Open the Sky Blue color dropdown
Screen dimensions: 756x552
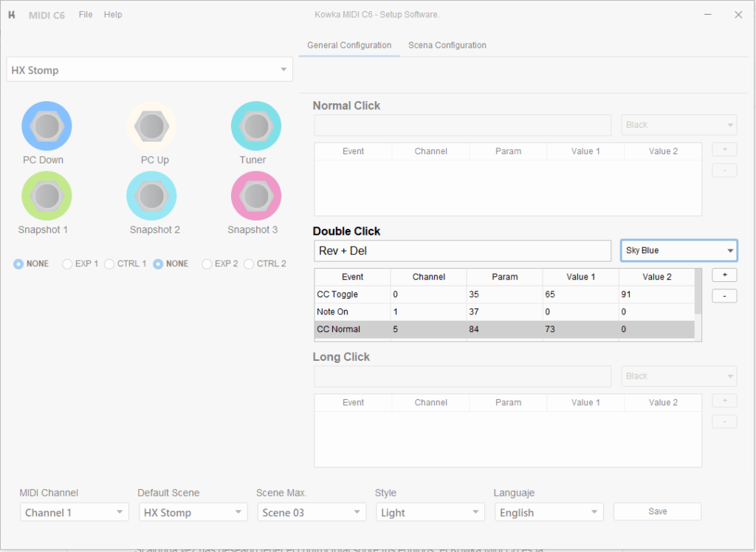pyautogui.click(x=679, y=251)
